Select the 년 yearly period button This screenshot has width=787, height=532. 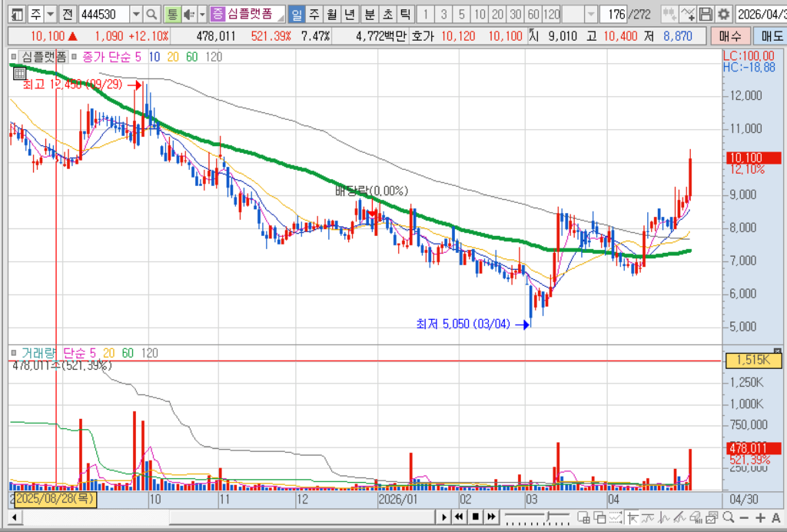(x=350, y=14)
